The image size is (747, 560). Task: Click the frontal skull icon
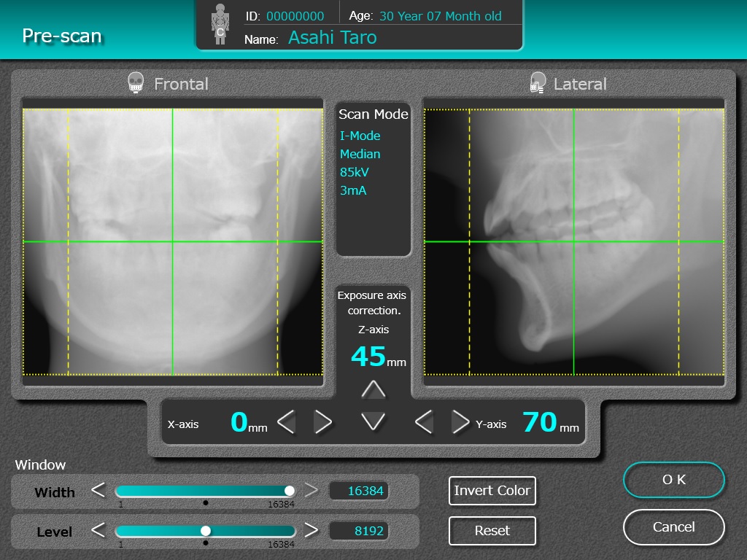click(x=136, y=83)
